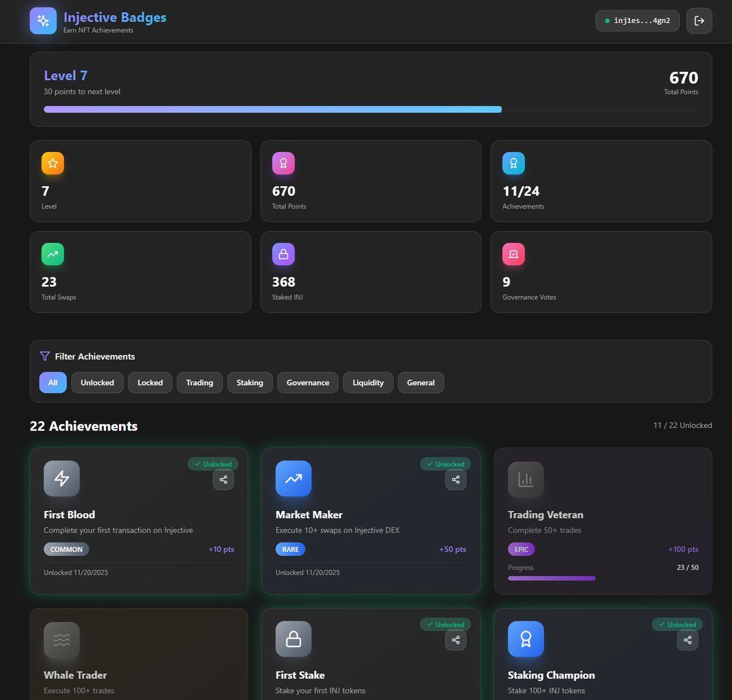Click the 9 Governance Votes value
The image size is (732, 700).
pyautogui.click(x=506, y=282)
